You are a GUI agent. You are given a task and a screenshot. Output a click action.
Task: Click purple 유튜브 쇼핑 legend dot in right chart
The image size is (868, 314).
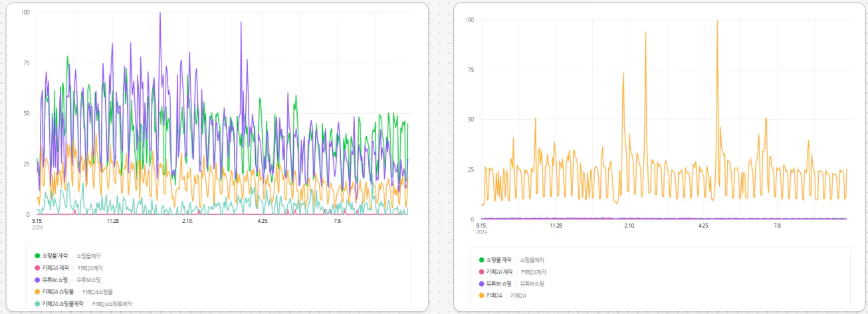click(482, 283)
